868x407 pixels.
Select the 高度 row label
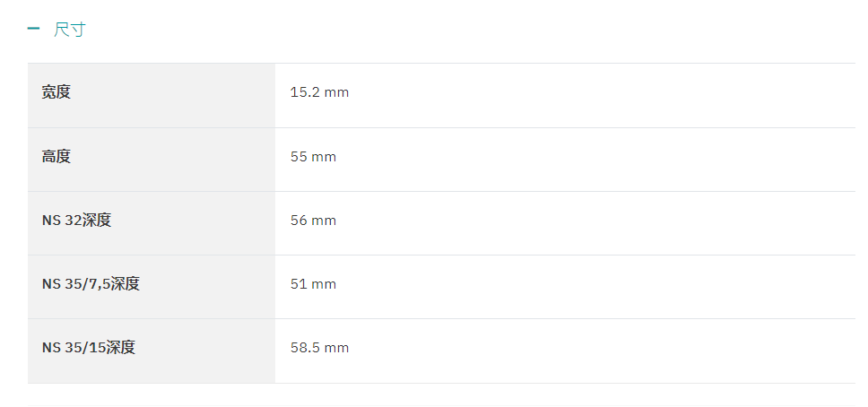[x=56, y=157]
